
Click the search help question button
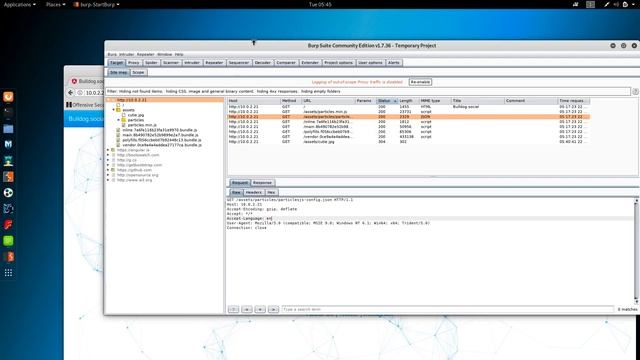click(x=233, y=309)
